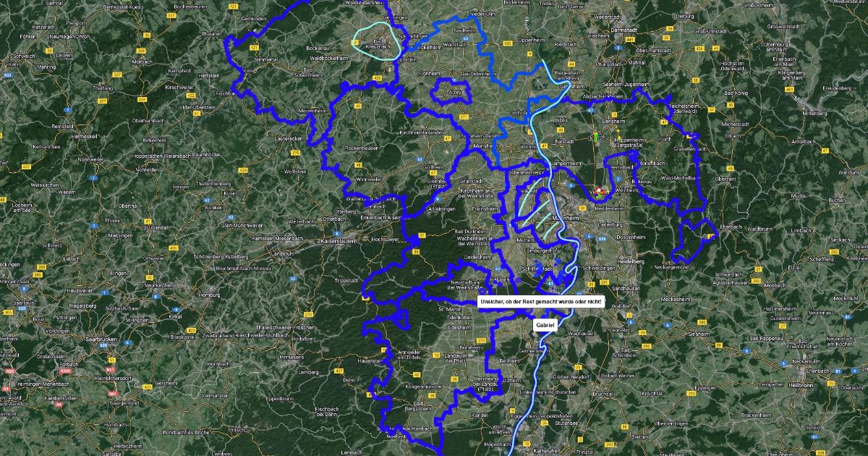Image resolution: width=868 pixels, height=456 pixels.
Task: Click the Sinsheim town label
Action: point(699,334)
